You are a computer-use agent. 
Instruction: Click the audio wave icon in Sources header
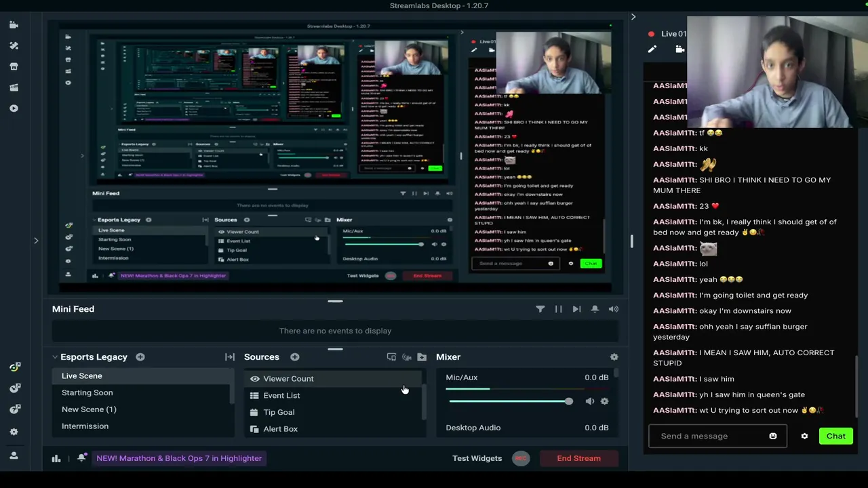(x=407, y=357)
